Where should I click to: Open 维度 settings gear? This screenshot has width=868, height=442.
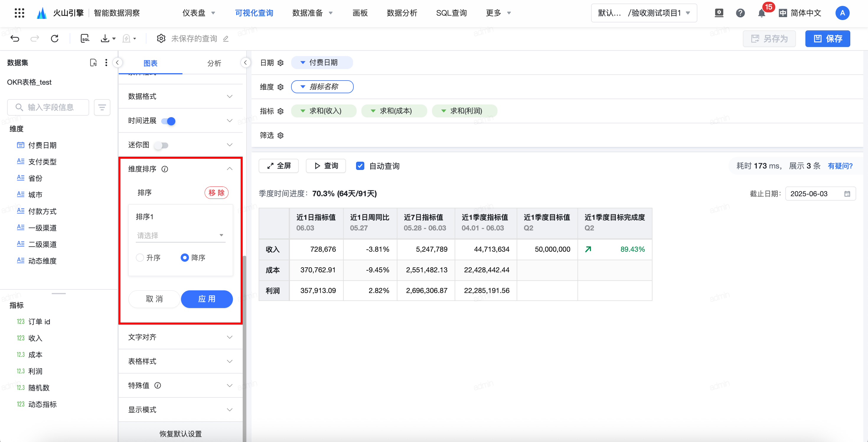pyautogui.click(x=280, y=87)
